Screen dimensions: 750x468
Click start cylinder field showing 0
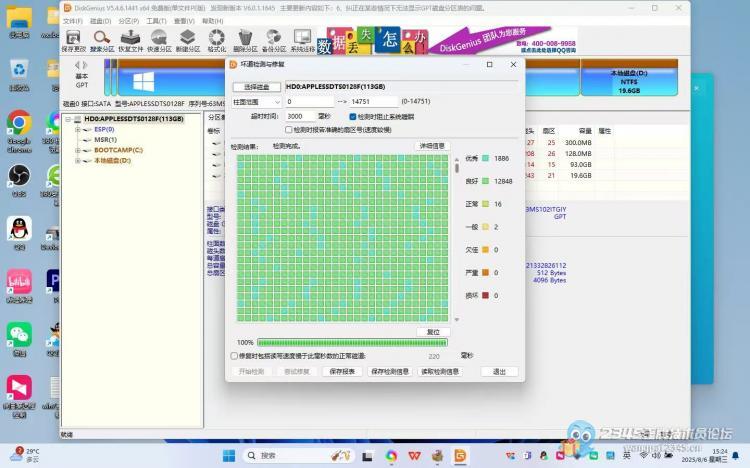click(309, 102)
